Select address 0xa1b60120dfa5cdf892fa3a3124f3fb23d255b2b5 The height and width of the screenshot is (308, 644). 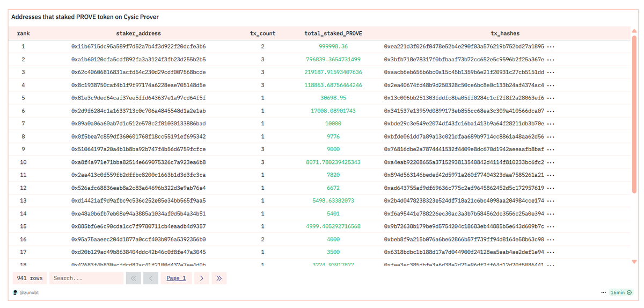[138, 59]
